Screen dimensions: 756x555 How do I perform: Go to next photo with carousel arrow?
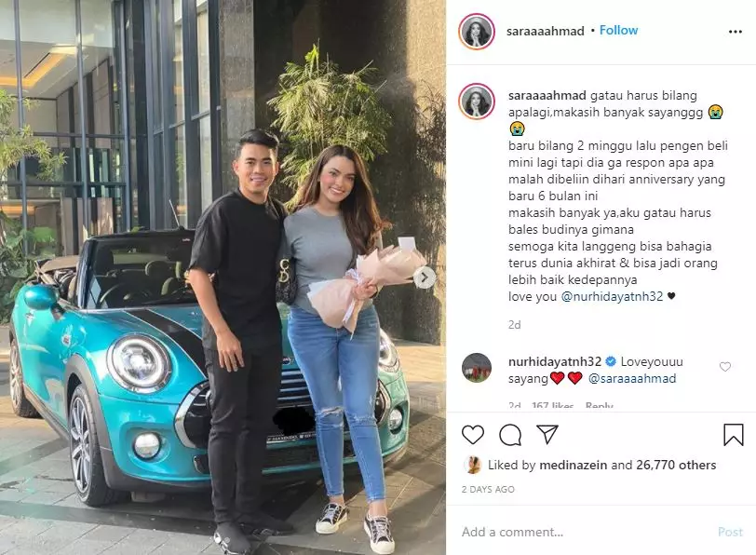[425, 277]
